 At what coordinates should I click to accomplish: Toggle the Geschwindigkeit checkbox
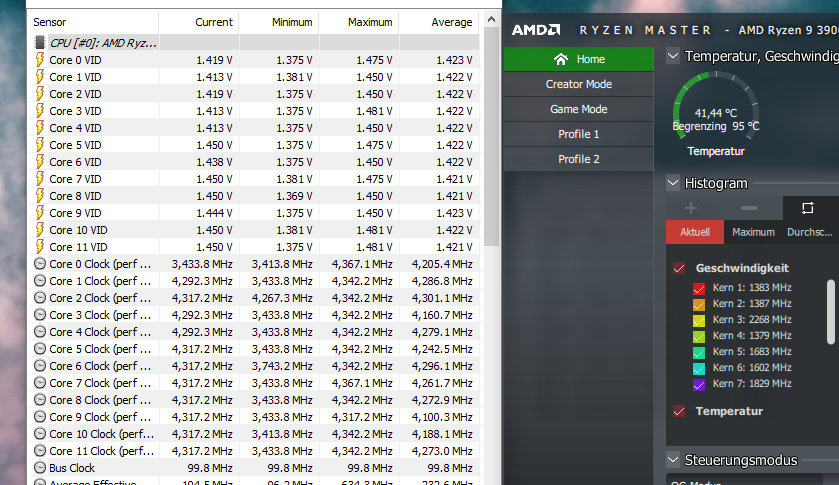(x=679, y=268)
